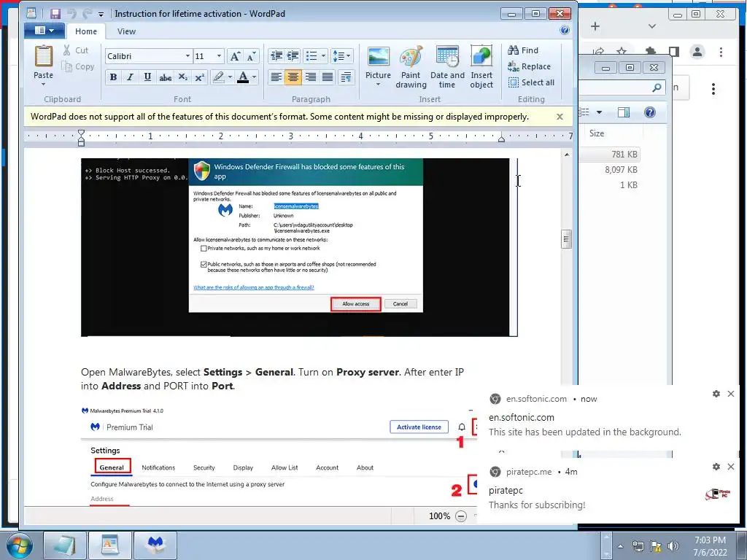Justify the paragraph text
This screenshot has width=747, height=560.
click(328, 77)
